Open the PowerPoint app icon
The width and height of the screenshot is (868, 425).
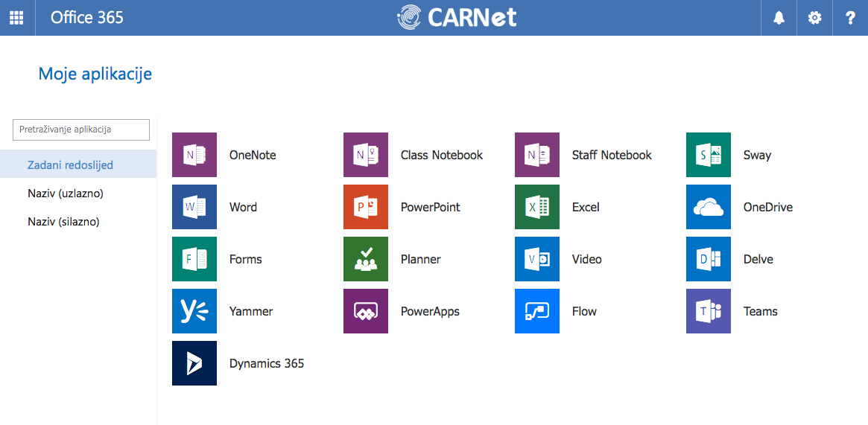click(x=366, y=207)
